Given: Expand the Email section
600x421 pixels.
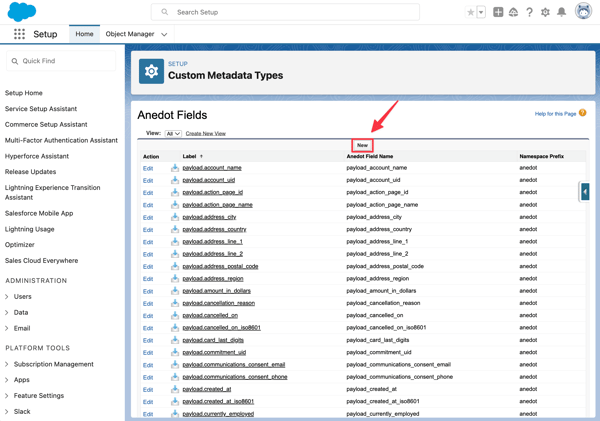Looking at the screenshot, I should [7, 328].
